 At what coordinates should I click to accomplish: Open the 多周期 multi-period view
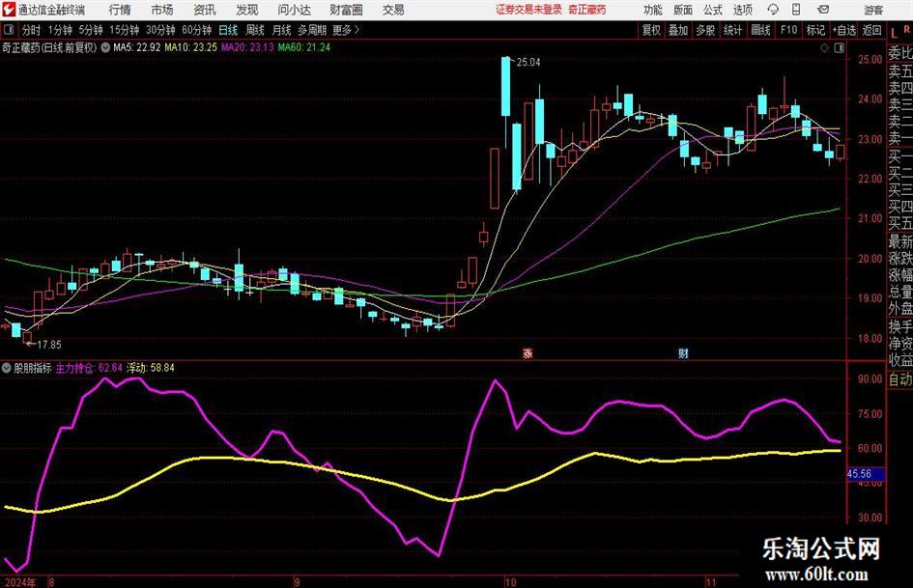312,30
